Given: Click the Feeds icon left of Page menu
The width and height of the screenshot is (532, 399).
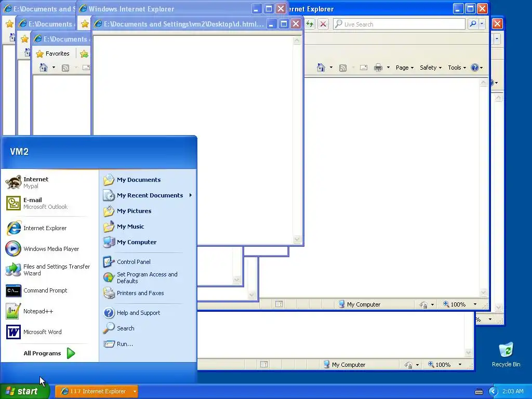Looking at the screenshot, I should [343, 68].
